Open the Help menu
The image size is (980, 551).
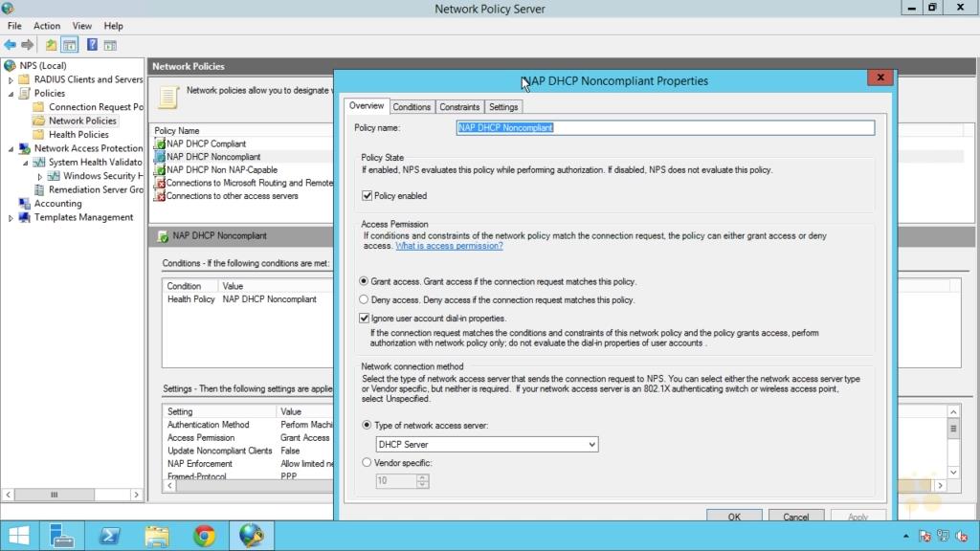pos(113,26)
